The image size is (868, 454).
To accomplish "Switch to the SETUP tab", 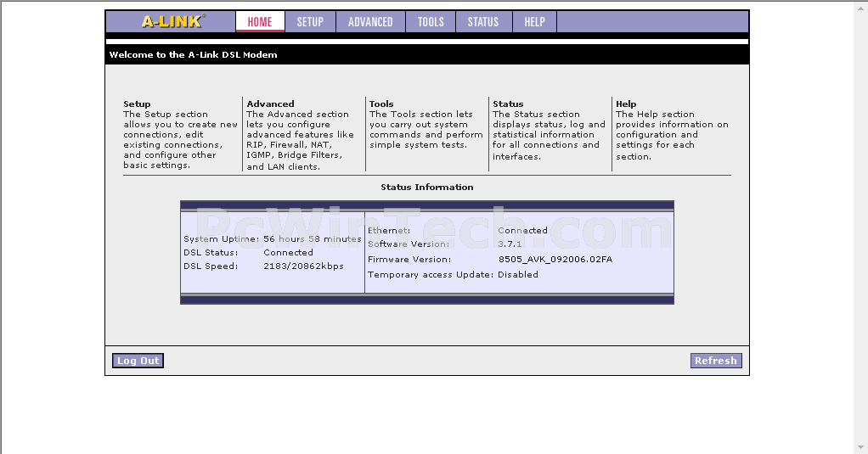I will click(x=310, y=21).
